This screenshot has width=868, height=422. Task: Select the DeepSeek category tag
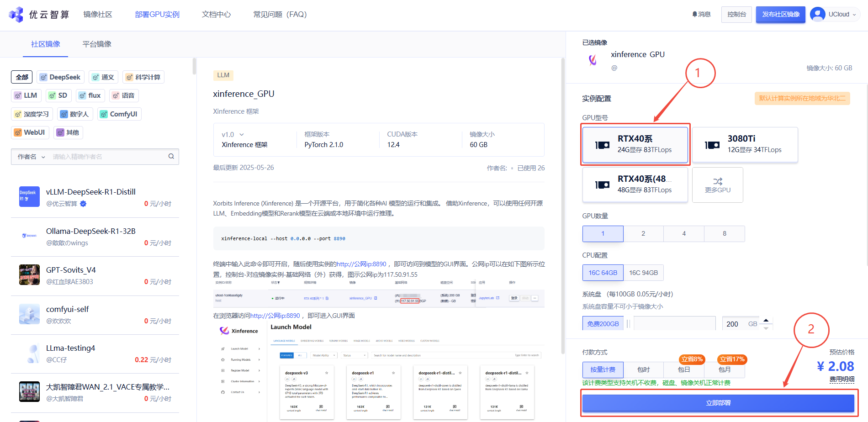[x=60, y=77]
